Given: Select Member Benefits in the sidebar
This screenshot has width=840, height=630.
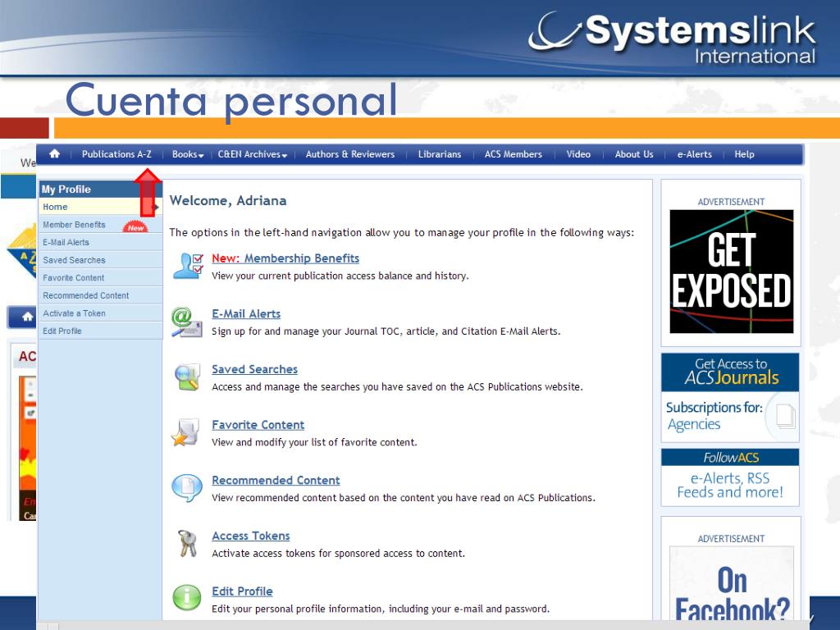Looking at the screenshot, I should [100, 225].
